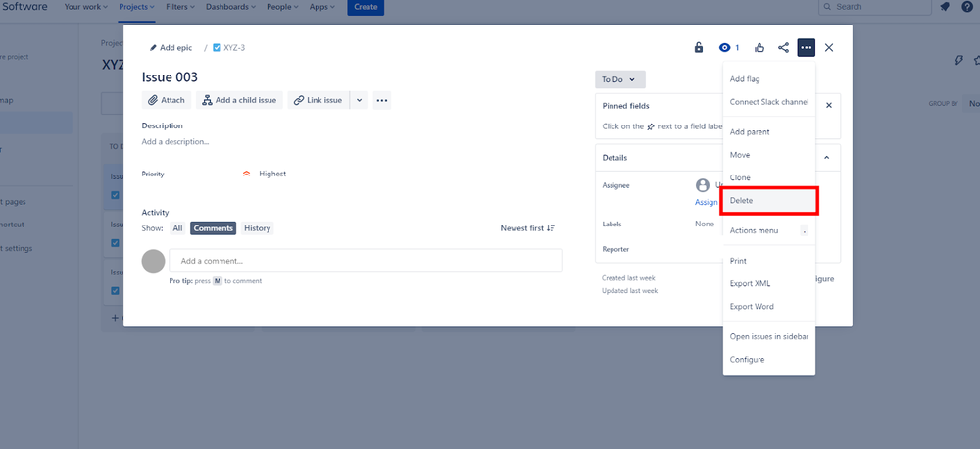
Task: Click the more options dots beside Link issue
Action: coord(382,100)
